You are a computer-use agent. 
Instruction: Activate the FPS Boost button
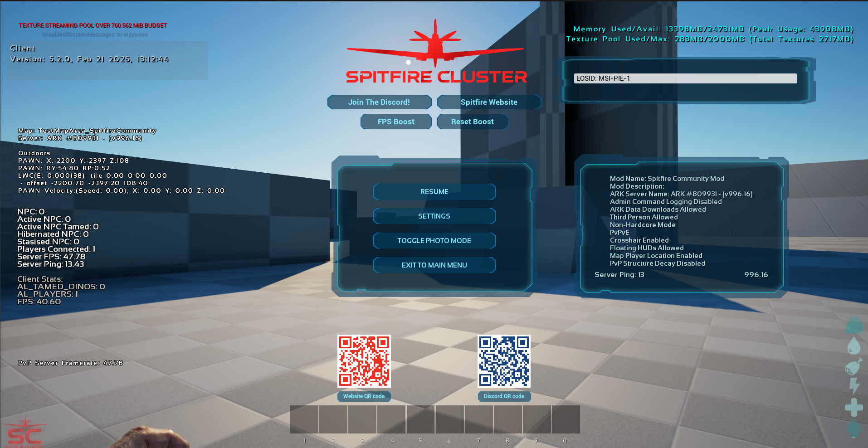pos(396,122)
